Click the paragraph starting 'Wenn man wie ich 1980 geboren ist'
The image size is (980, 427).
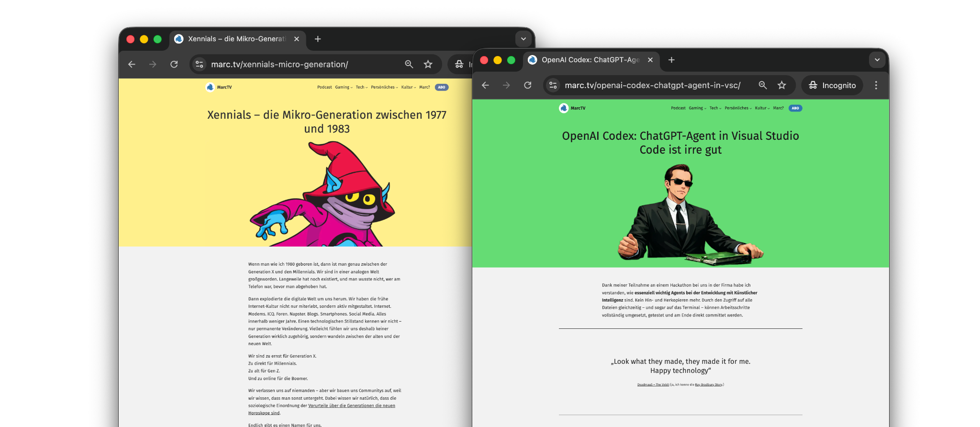(324, 275)
